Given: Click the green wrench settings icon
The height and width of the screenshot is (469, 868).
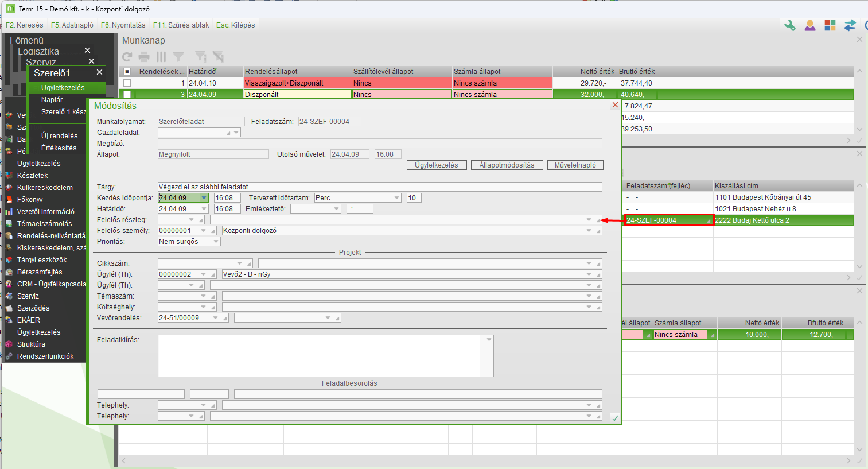Looking at the screenshot, I should 790,25.
